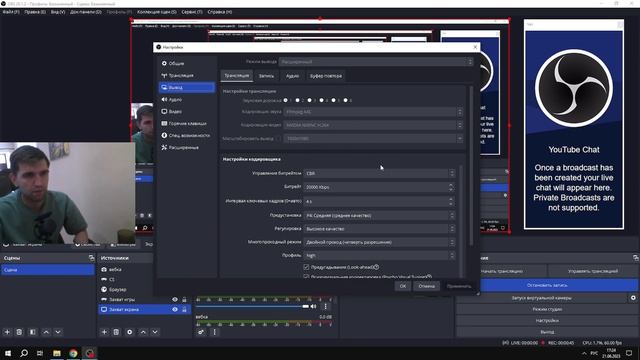Toggle lock on Захват игры source

coord(184,300)
